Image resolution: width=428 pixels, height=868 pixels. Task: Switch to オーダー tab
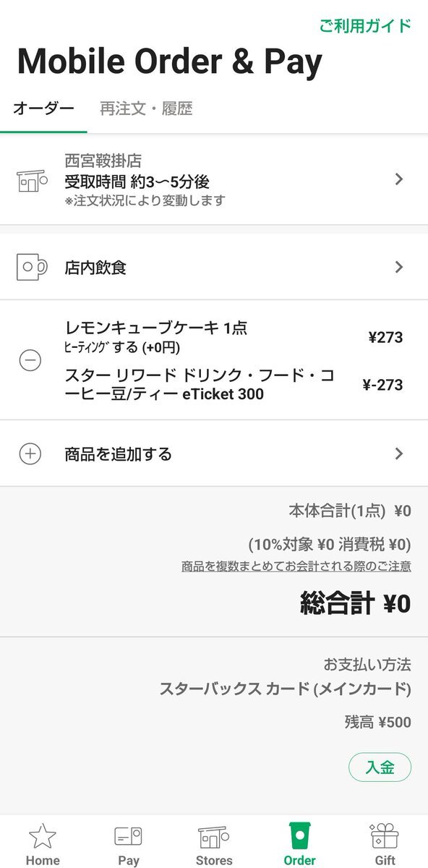[x=43, y=109]
